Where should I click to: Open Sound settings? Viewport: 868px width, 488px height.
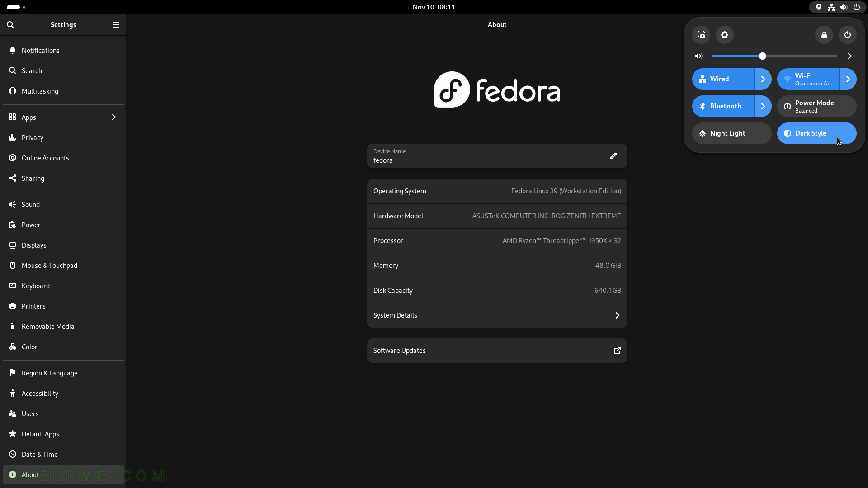click(63, 204)
